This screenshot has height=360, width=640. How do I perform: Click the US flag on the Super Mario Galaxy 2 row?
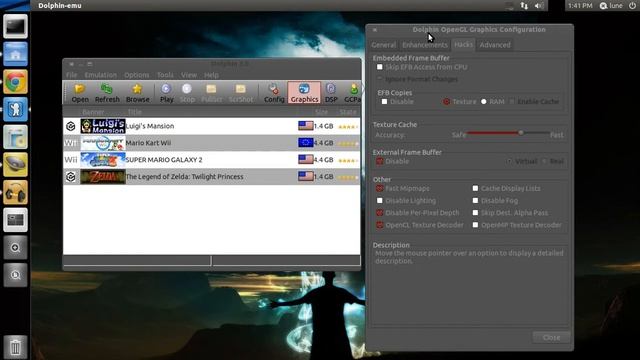coord(306,159)
